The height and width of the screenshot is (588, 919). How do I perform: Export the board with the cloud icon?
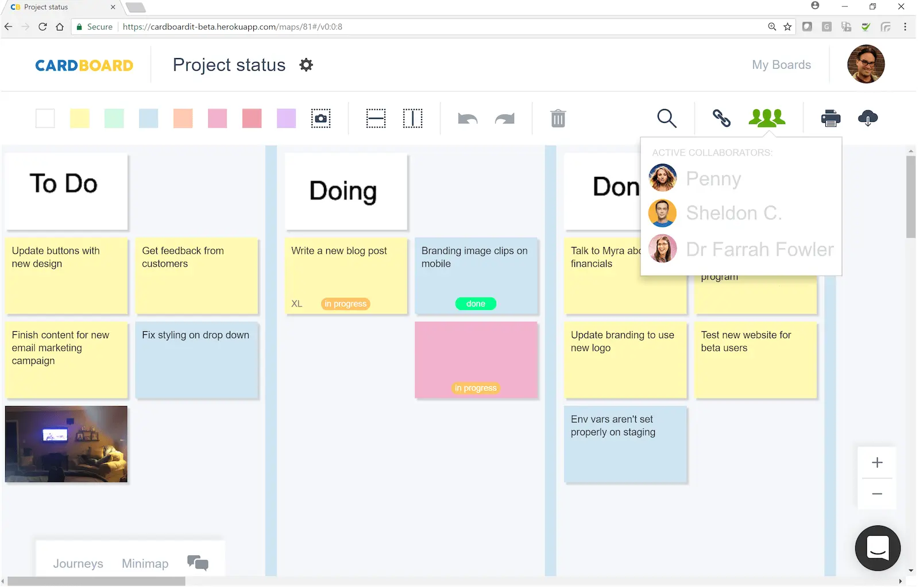[868, 118]
